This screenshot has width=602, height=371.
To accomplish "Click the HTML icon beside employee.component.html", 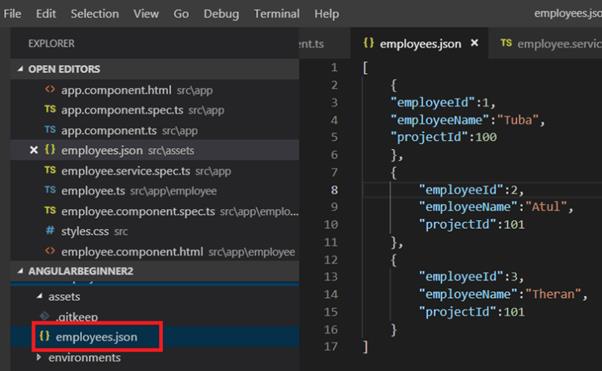I will [x=50, y=251].
